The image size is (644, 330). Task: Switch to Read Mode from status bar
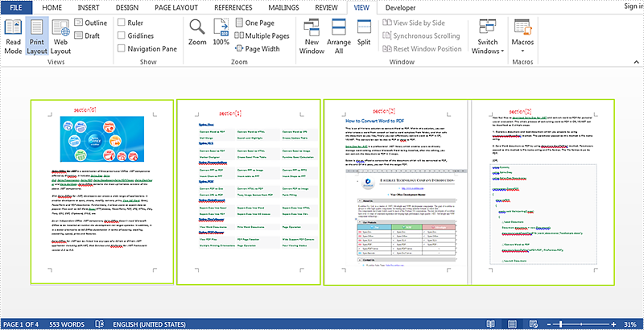click(490, 324)
